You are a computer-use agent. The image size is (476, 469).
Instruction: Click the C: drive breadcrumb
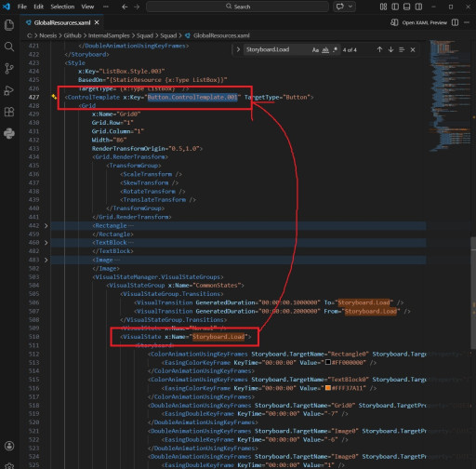click(30, 35)
